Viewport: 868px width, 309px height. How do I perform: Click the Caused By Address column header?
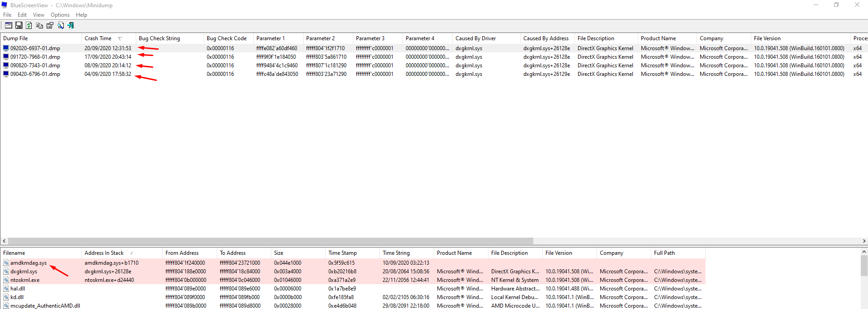click(547, 38)
